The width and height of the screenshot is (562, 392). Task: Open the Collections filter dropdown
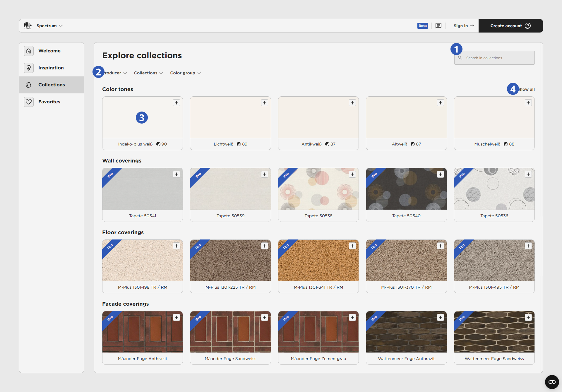(148, 73)
